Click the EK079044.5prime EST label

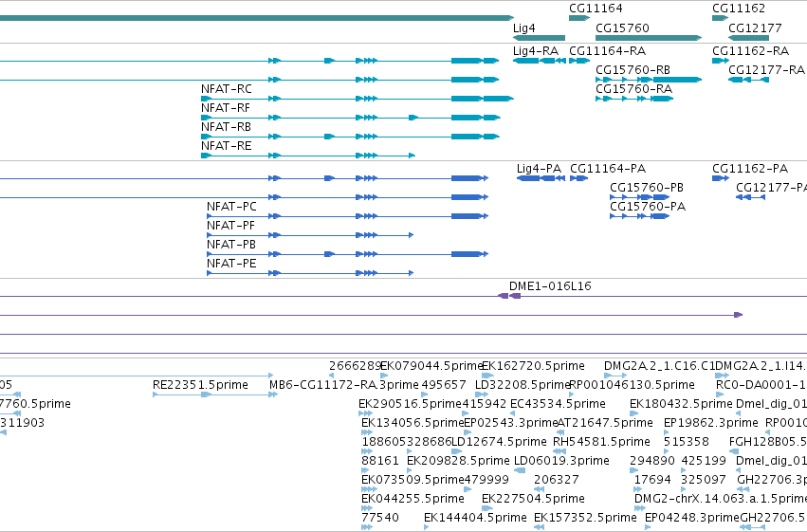(x=431, y=366)
